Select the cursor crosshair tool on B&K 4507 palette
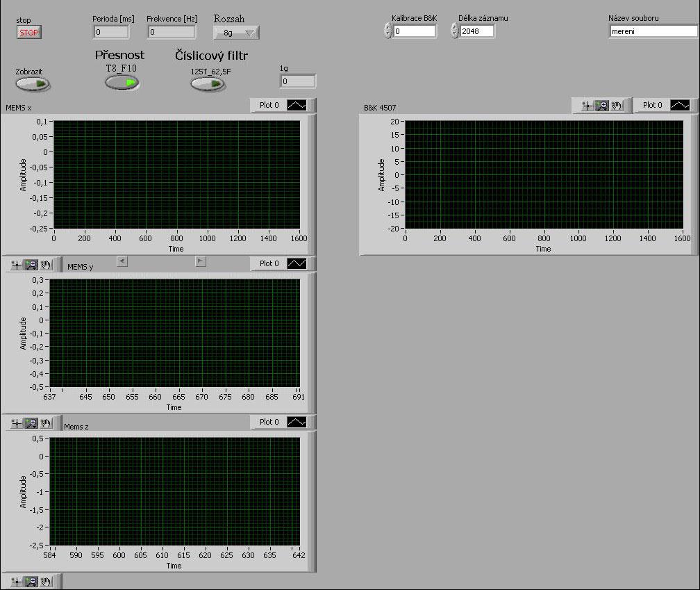Screen dimensions: 700x590 pos(587,106)
